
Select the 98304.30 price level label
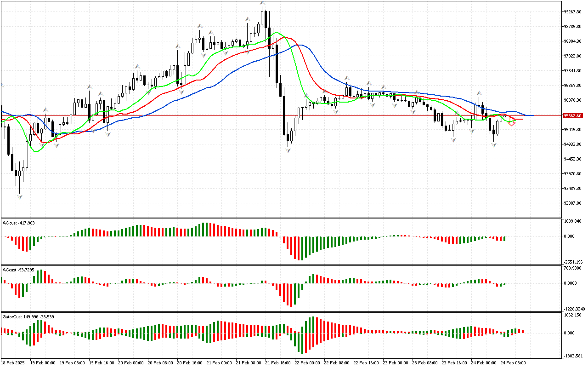pyautogui.click(x=573, y=41)
